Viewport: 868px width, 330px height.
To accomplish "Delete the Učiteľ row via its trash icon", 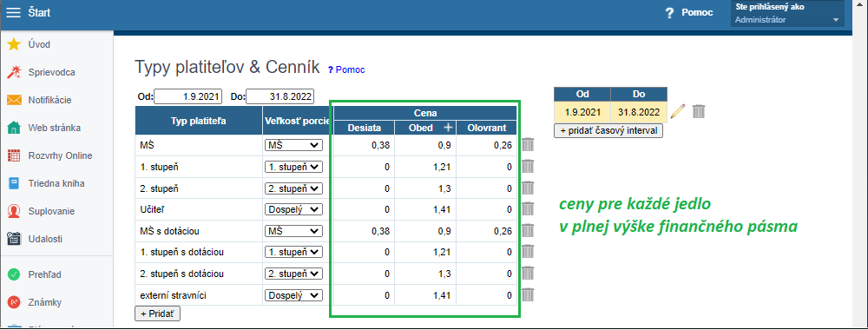I will point(528,208).
